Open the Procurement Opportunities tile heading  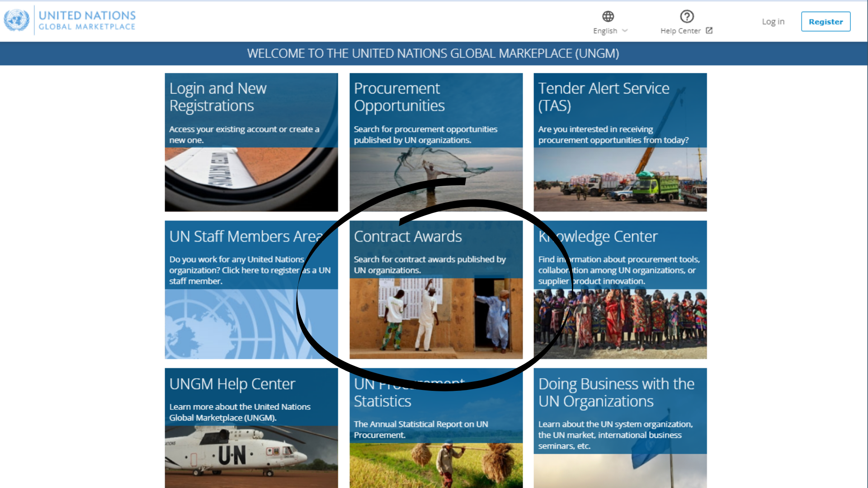[399, 97]
